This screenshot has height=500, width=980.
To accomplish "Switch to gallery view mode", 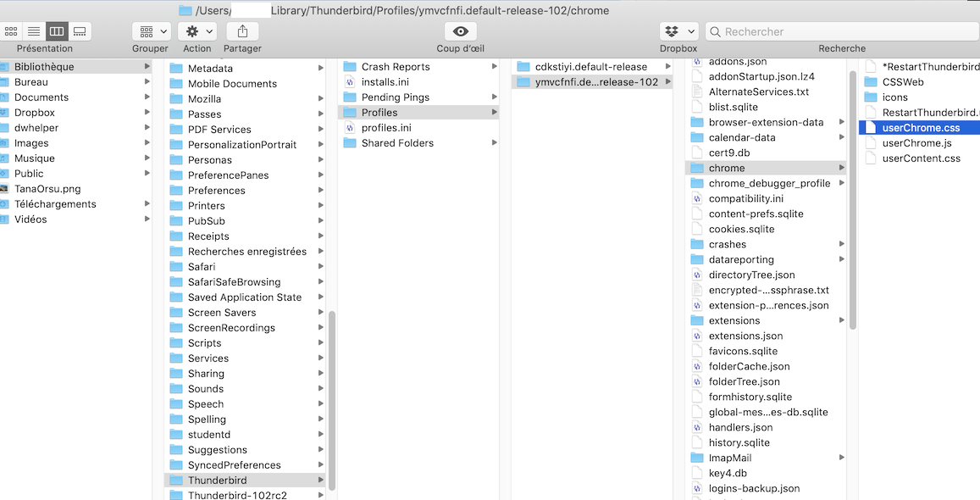I will (x=80, y=31).
